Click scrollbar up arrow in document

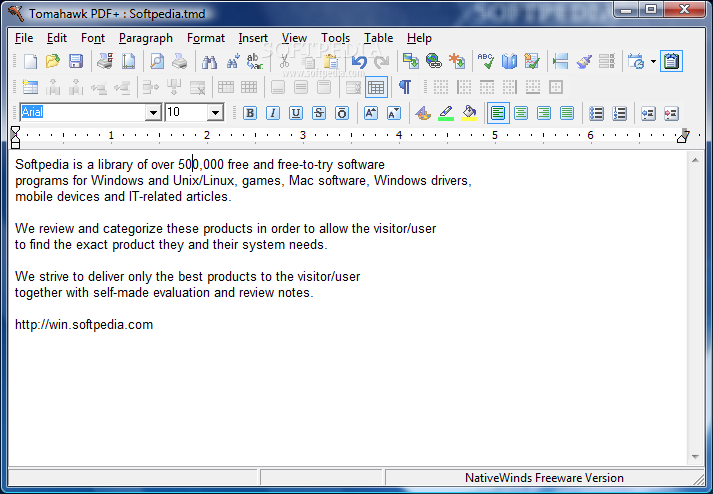point(695,160)
